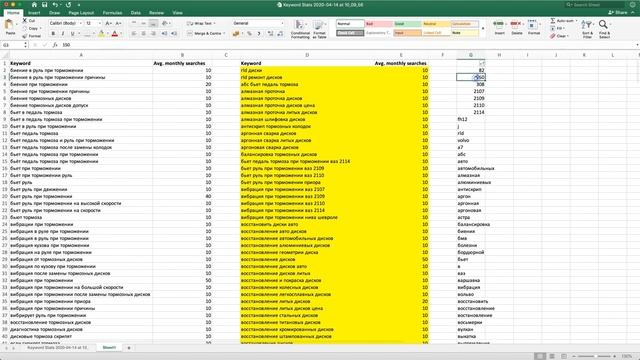Open Find & Select
Screen dimensions: 640x360
tap(604, 29)
